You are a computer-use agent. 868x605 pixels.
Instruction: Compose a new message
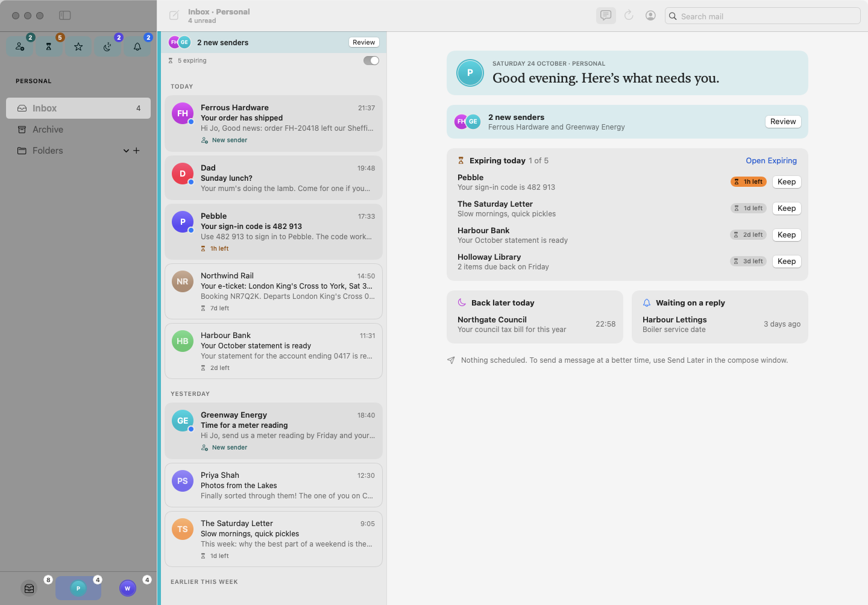(x=174, y=16)
